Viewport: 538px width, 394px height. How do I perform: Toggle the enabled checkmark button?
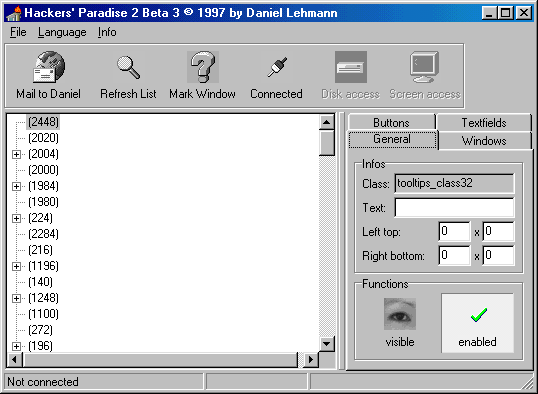tap(478, 323)
